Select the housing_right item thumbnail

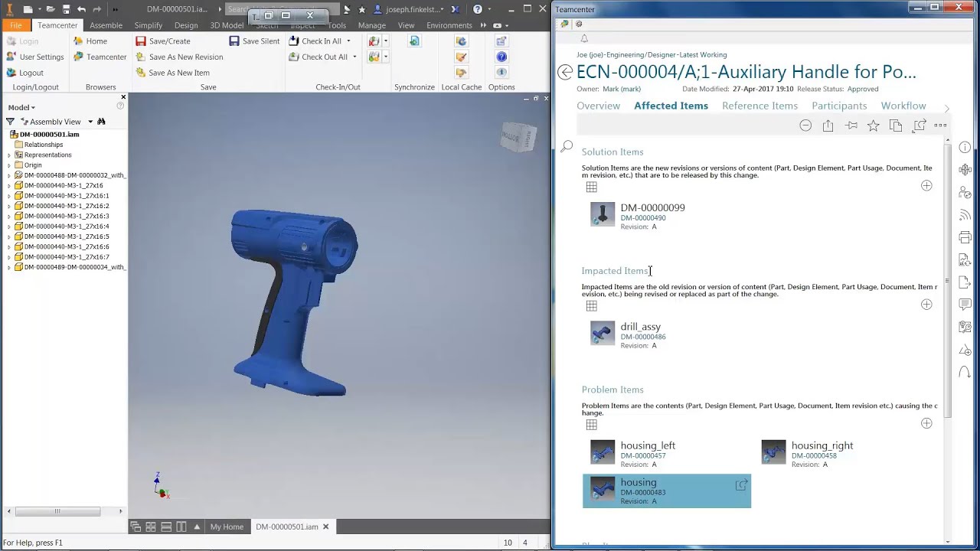773,452
